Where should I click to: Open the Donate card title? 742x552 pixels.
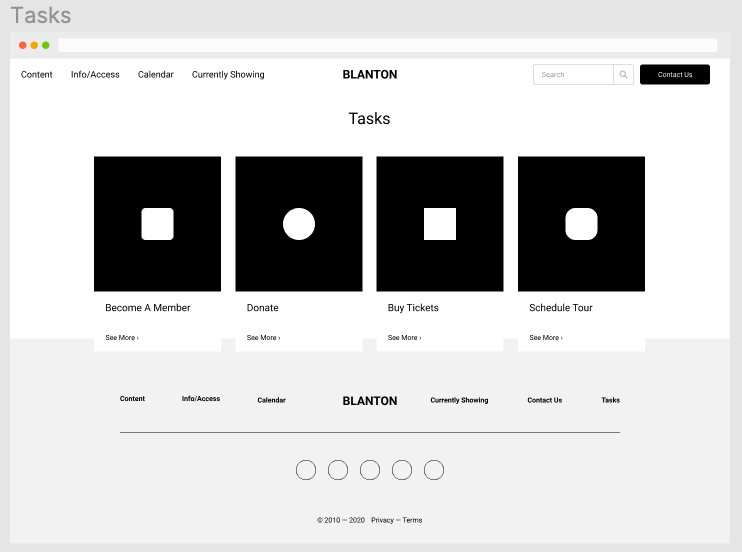[263, 308]
